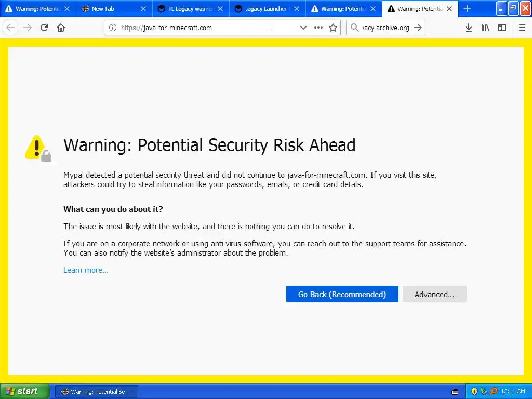Minimize the browser window
532x399 pixels.
tap(501, 8)
